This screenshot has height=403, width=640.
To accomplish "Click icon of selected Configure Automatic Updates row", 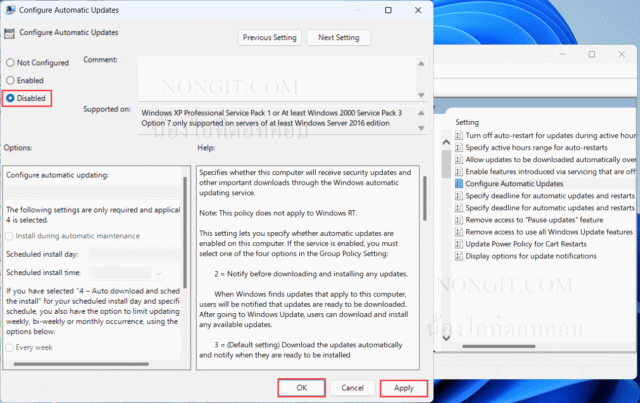I will pos(459,184).
